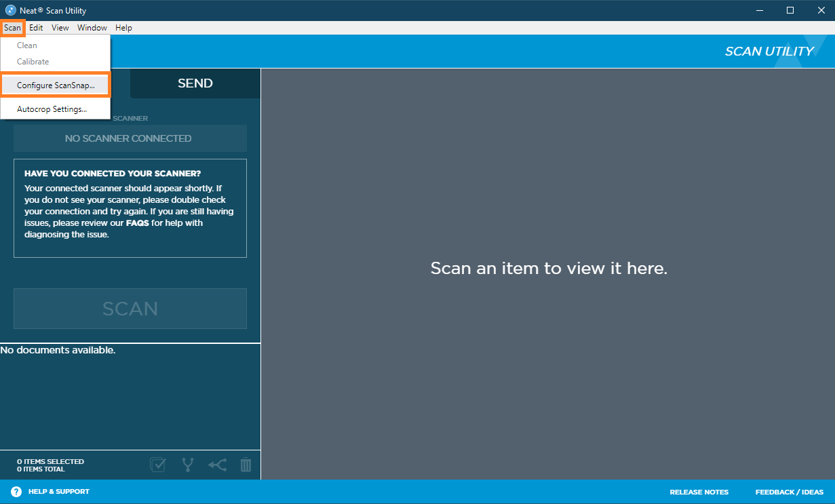Open the FAQS link

138,222
